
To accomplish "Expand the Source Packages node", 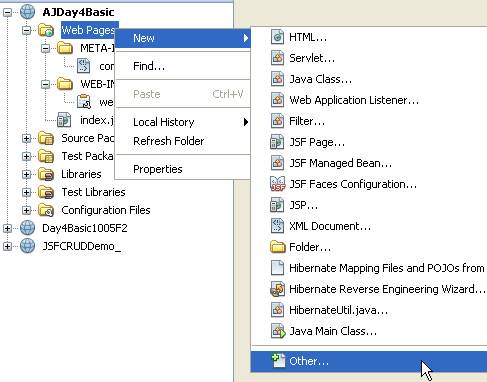I will (x=26, y=138).
